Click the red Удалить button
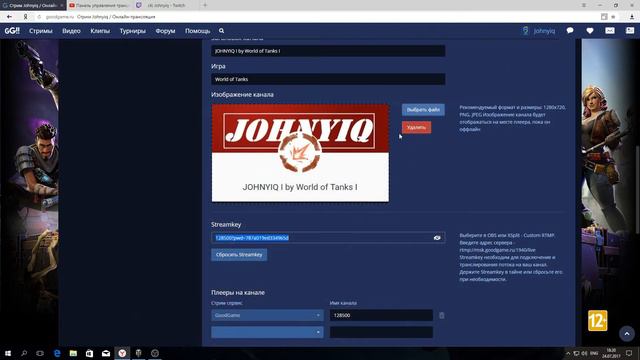 (416, 127)
